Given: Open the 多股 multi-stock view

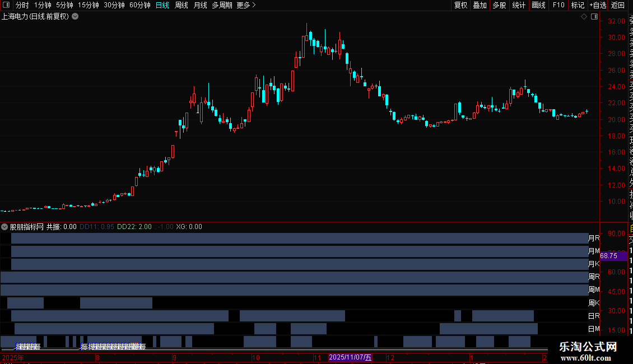Looking at the screenshot, I should (499, 5).
